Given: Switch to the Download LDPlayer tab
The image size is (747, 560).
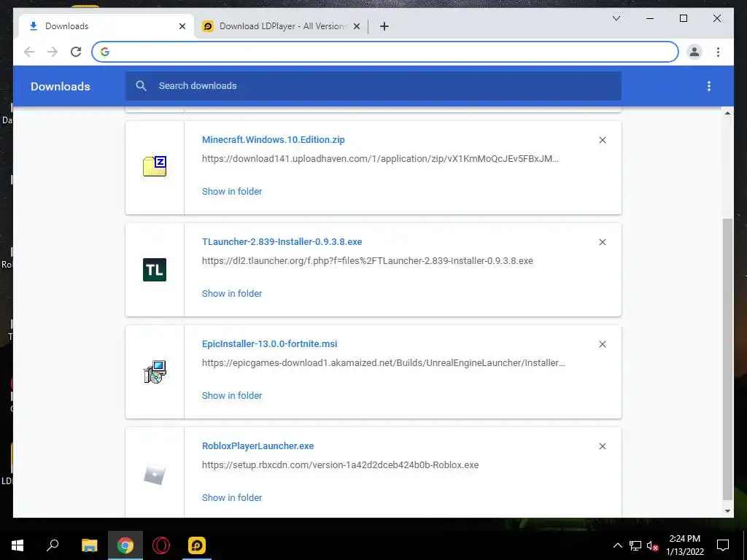Looking at the screenshot, I should coord(281,26).
